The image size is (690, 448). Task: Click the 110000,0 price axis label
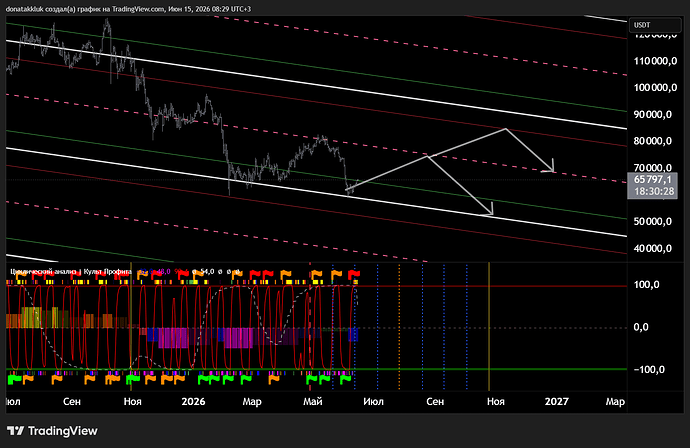(655, 61)
